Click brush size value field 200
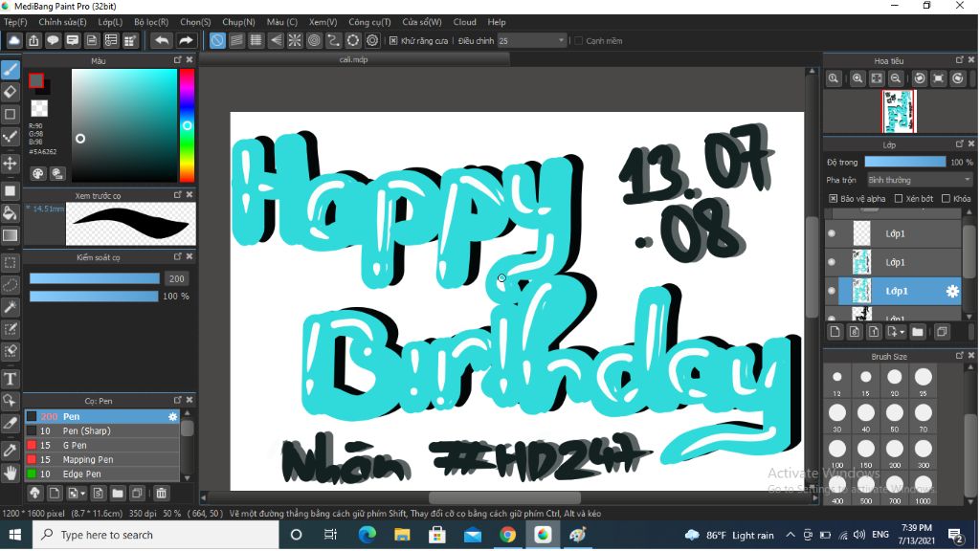 (x=177, y=278)
